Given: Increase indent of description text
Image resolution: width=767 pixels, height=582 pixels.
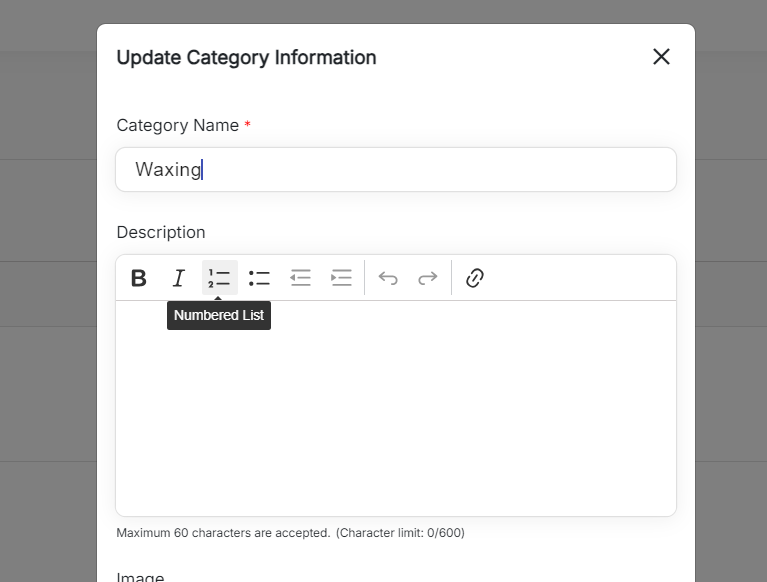Looking at the screenshot, I should 342,278.
